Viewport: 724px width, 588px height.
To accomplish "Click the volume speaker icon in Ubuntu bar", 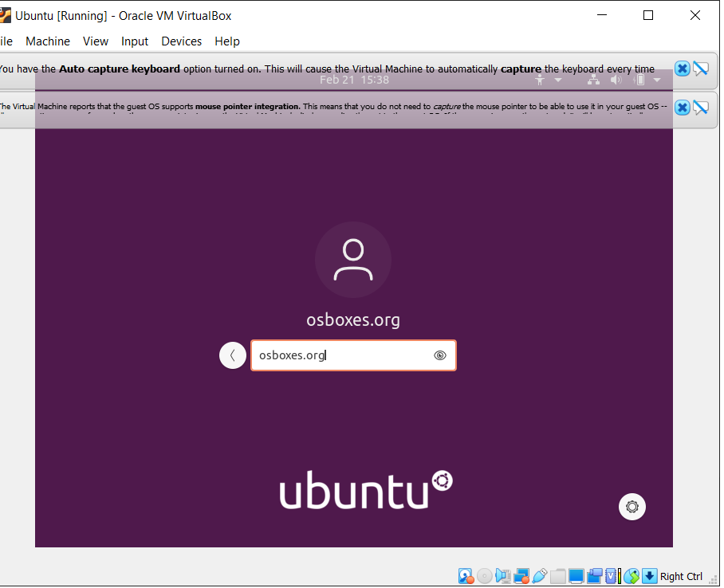I will click(x=616, y=80).
